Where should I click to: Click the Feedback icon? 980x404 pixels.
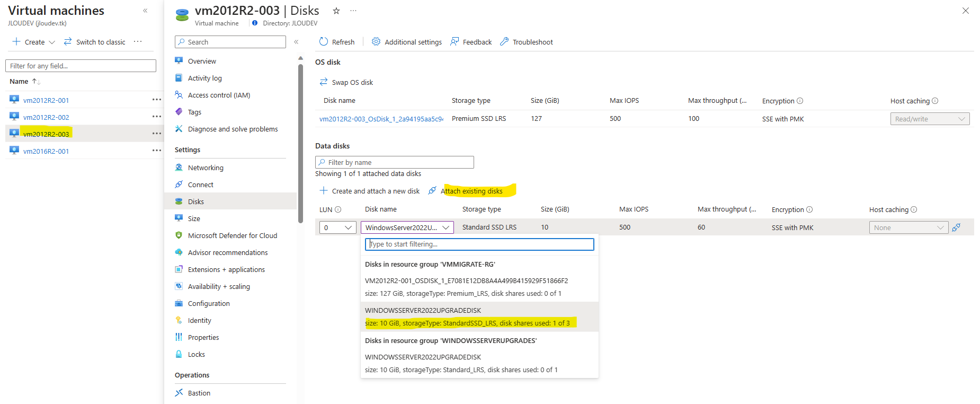455,41
